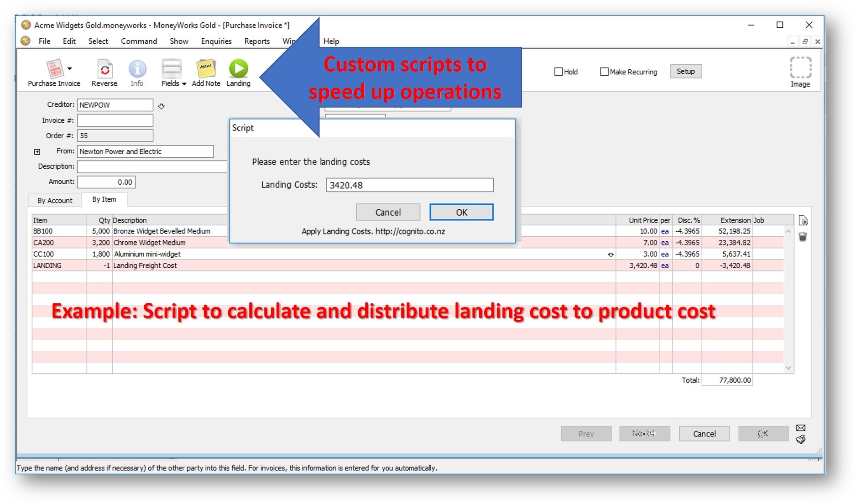Enable the Make Recurring checkbox
The image size is (856, 504).
pyautogui.click(x=605, y=72)
